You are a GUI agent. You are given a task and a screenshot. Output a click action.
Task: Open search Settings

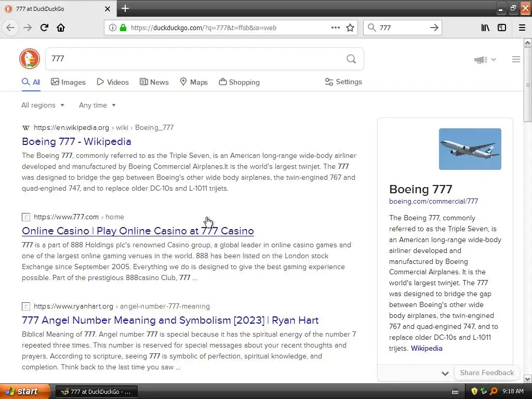point(343,82)
